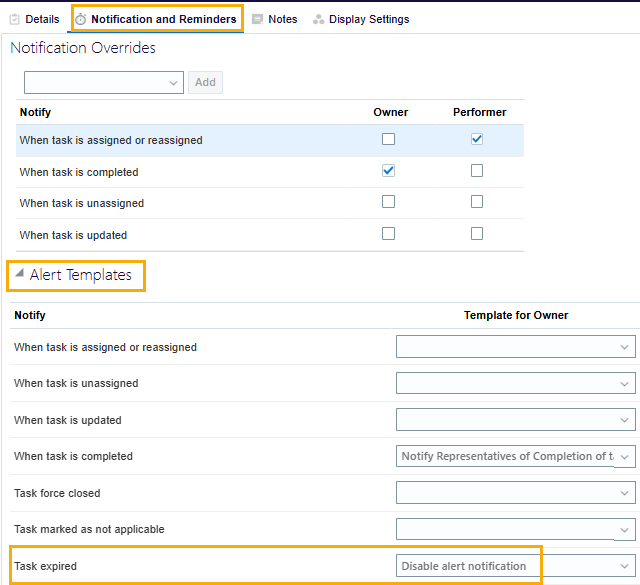
Task: Open owner template dropdown for assigned or reassigned
Action: tap(516, 347)
